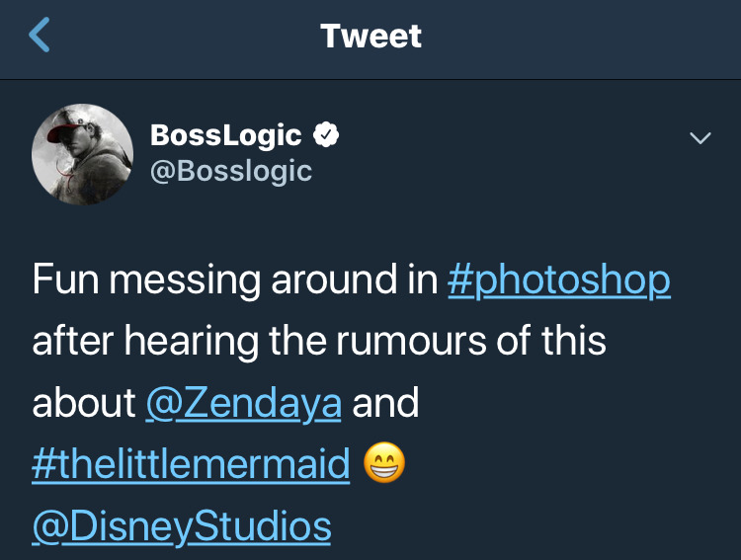
Task: Open the #photoshop hashtag
Action: [558, 280]
